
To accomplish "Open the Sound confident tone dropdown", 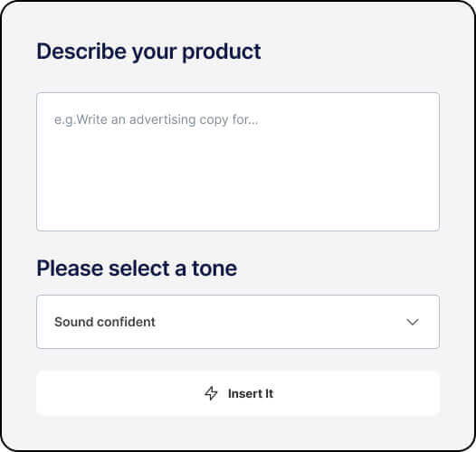I will coord(238,322).
